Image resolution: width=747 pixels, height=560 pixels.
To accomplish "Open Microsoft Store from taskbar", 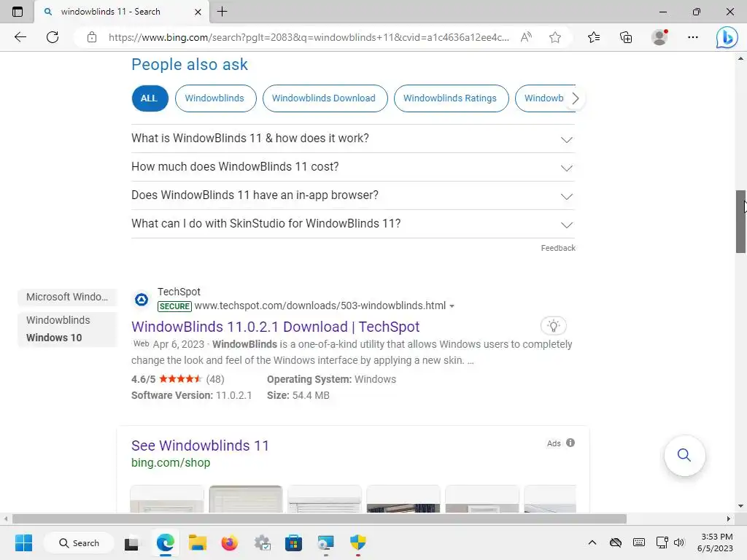I will coord(293,542).
